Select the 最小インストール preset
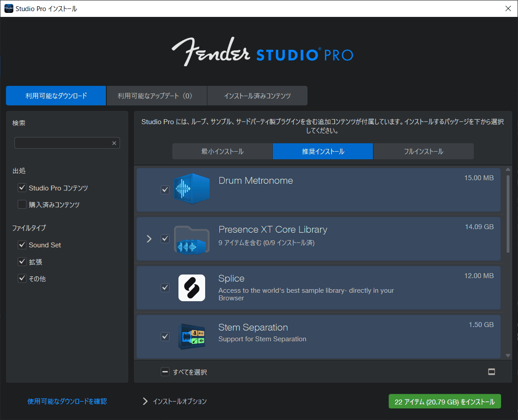The image size is (518, 420). (x=222, y=151)
